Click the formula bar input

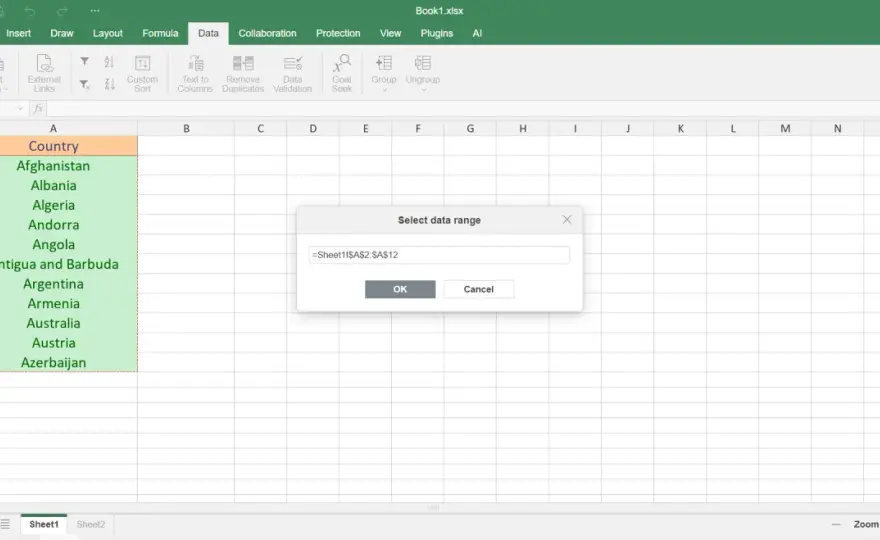(x=463, y=108)
